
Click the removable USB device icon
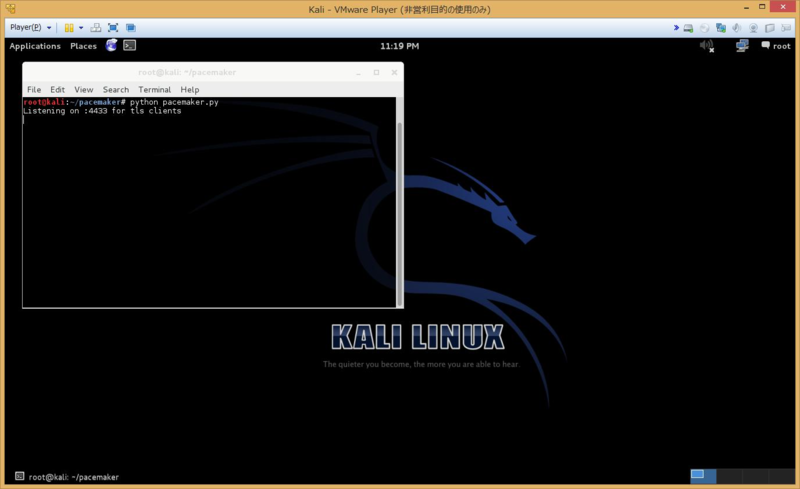[x=769, y=28]
